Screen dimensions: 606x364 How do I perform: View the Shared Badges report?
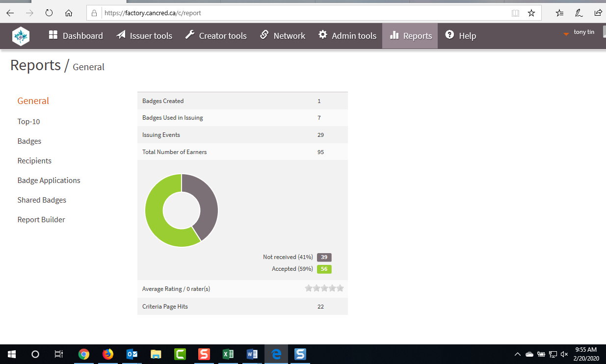(42, 200)
